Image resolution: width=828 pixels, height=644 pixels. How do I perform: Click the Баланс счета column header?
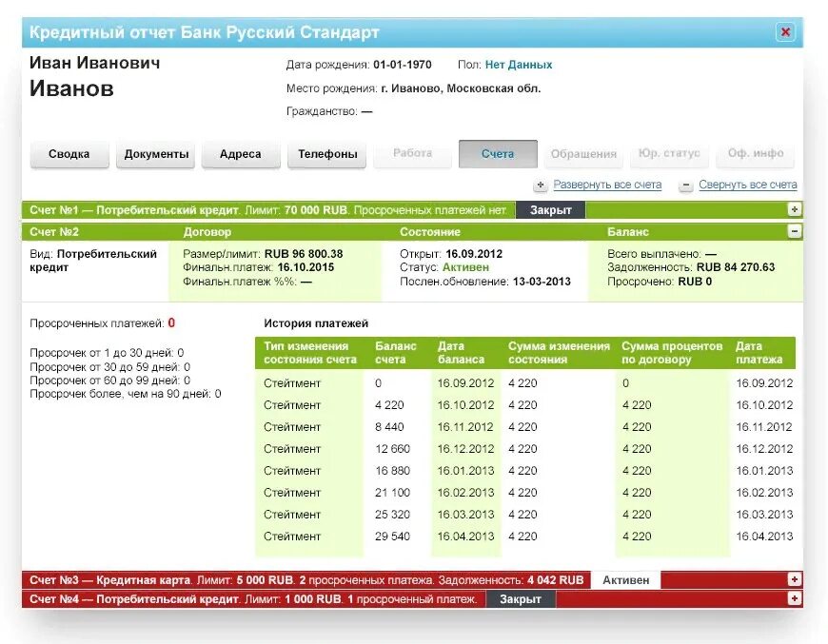click(396, 353)
